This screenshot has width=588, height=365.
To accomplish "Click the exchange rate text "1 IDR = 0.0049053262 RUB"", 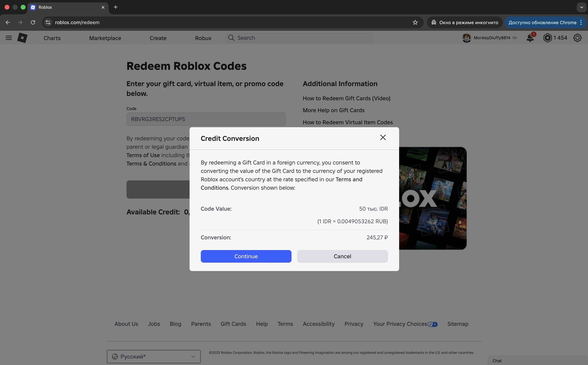I will pos(352,221).
